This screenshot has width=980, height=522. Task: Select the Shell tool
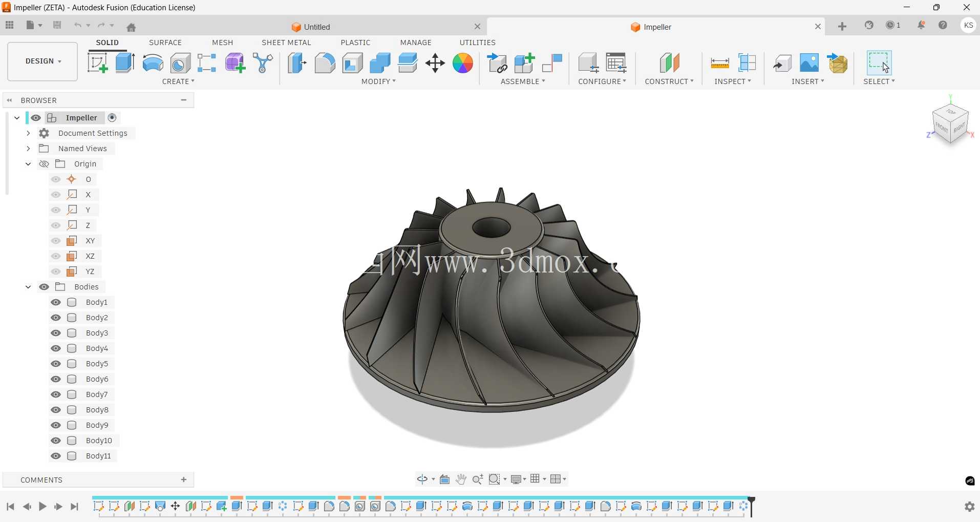click(x=353, y=63)
